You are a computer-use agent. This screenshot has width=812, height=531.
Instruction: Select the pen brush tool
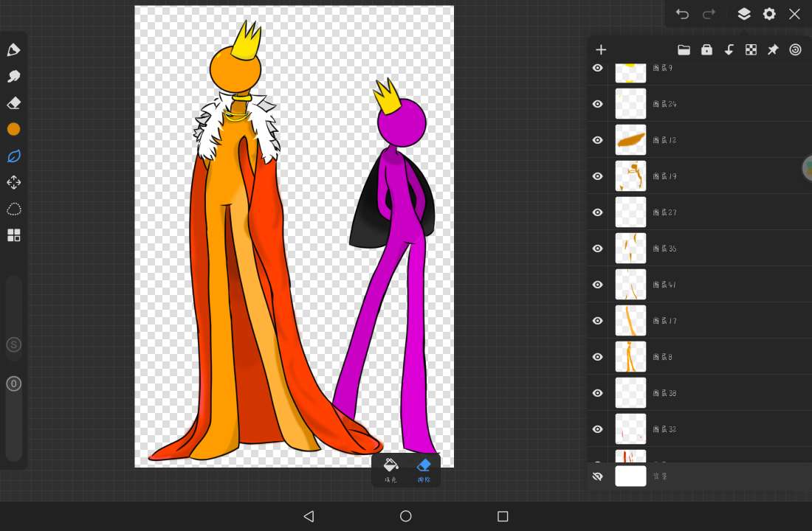click(13, 50)
